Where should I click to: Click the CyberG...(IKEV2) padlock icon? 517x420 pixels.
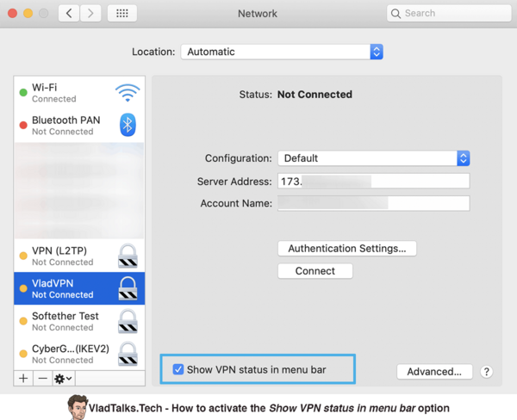(128, 354)
